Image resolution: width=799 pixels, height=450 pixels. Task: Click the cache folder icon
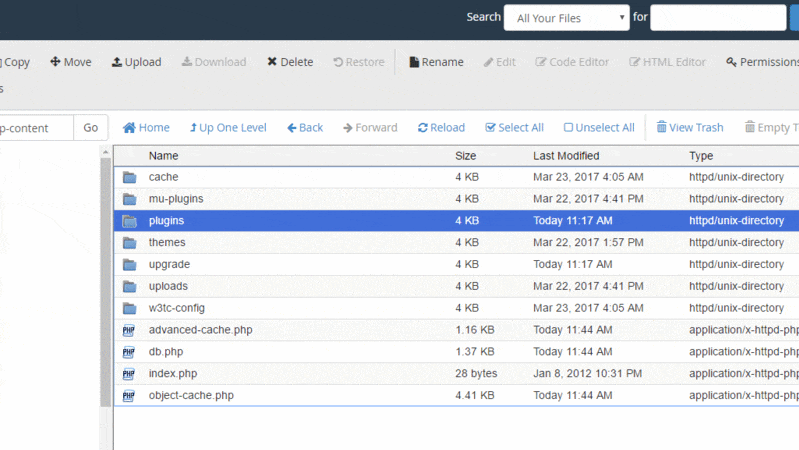(x=129, y=177)
